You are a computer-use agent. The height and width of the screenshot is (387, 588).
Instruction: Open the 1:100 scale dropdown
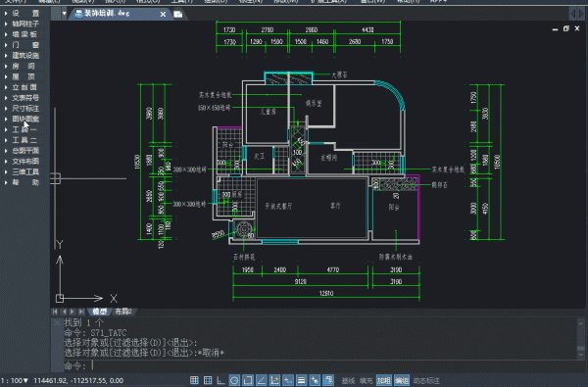click(x=15, y=380)
